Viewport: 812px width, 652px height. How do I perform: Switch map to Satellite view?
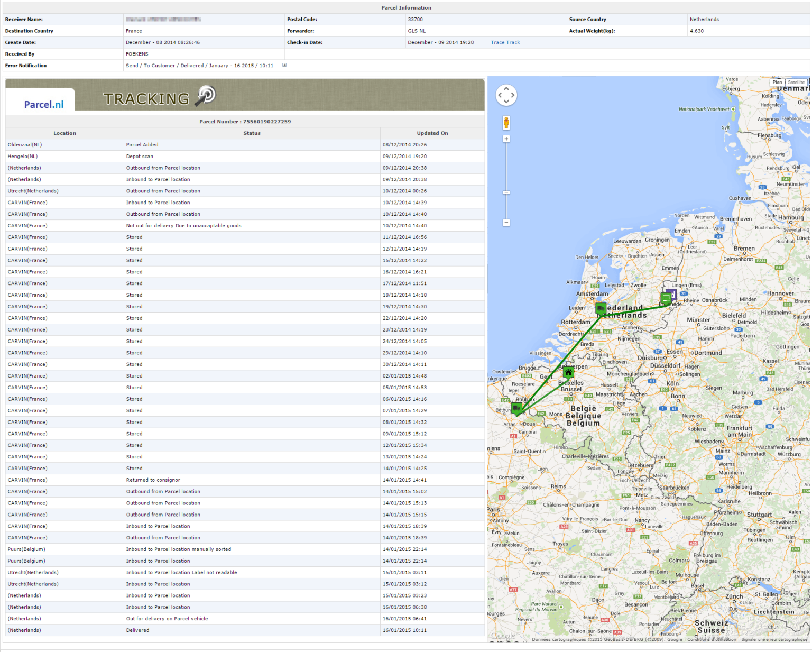click(796, 82)
